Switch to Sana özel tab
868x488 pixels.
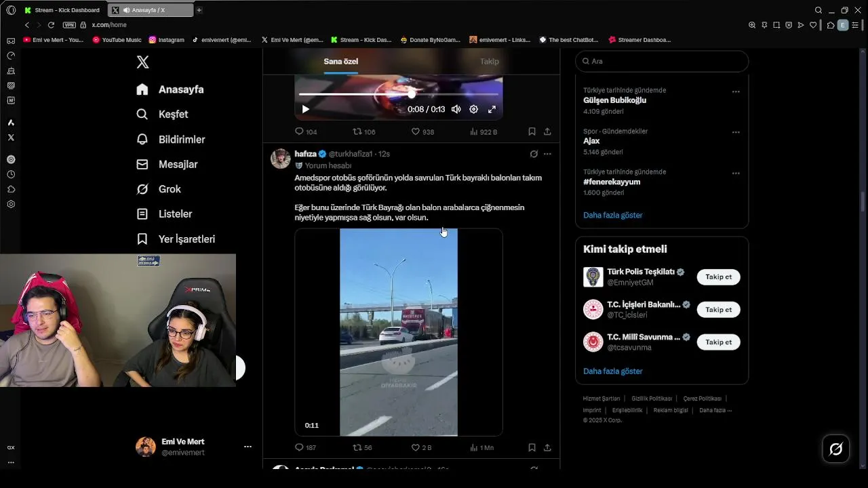340,61
